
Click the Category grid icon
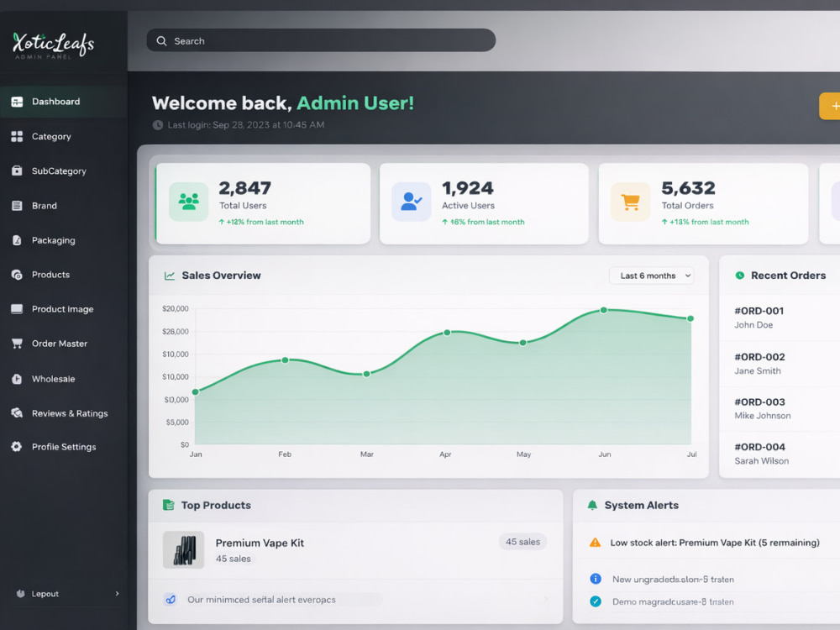(17, 137)
